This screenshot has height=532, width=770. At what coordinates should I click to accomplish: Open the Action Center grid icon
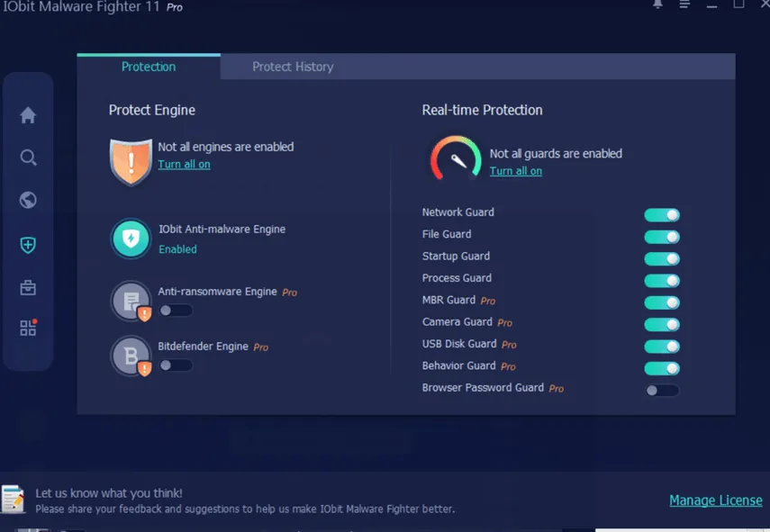(28, 329)
